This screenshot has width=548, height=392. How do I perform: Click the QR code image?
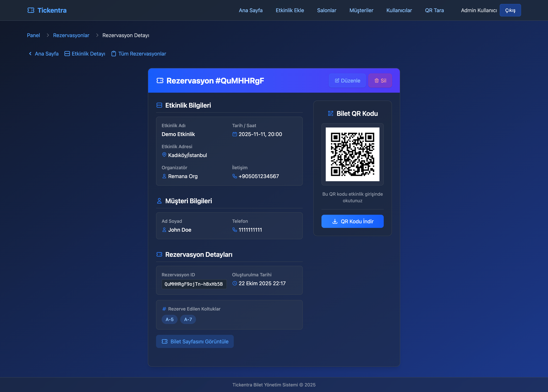pyautogui.click(x=352, y=154)
